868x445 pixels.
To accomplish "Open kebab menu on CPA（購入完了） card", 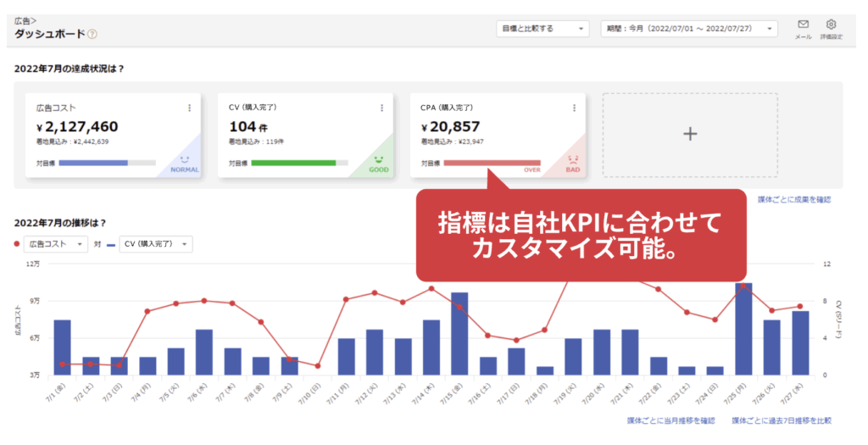I will 574,108.
